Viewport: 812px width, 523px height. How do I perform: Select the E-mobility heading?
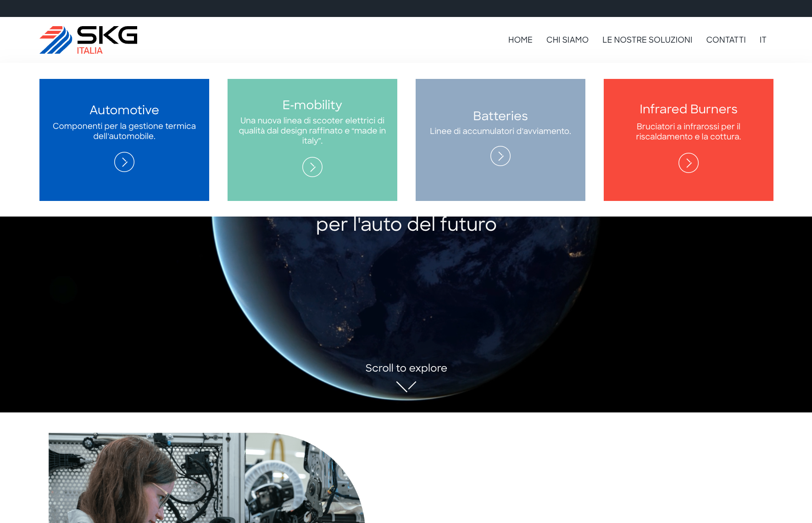click(x=312, y=105)
